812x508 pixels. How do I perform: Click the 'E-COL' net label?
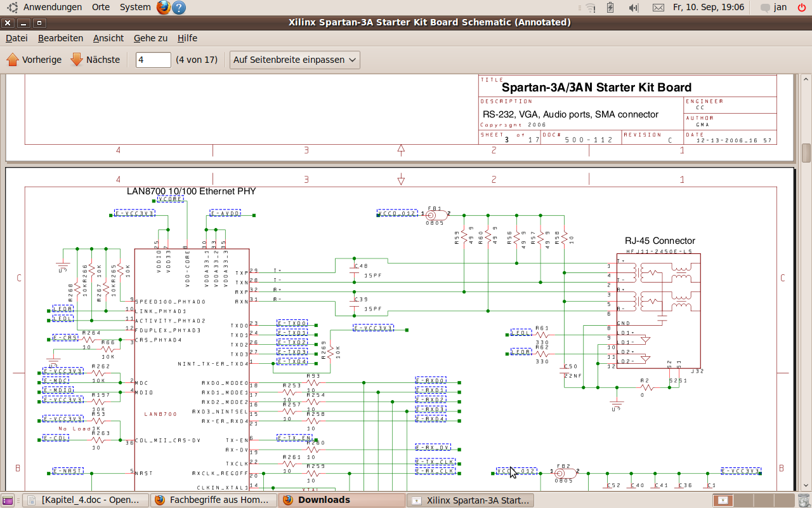point(56,438)
